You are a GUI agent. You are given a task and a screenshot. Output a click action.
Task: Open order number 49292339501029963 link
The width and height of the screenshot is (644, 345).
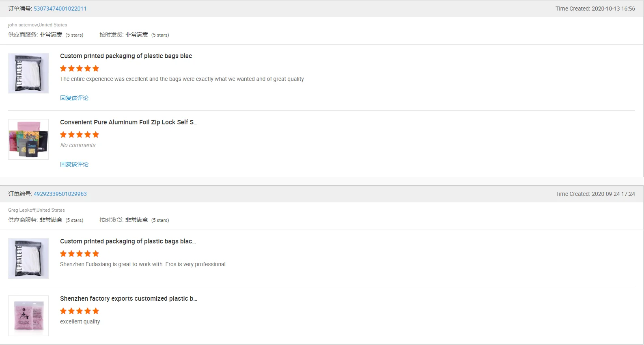60,194
